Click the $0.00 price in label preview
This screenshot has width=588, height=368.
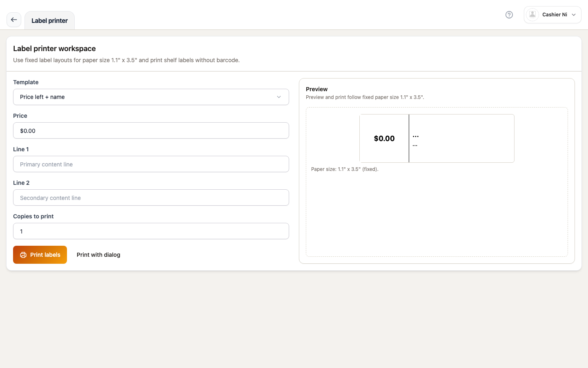[x=384, y=138]
